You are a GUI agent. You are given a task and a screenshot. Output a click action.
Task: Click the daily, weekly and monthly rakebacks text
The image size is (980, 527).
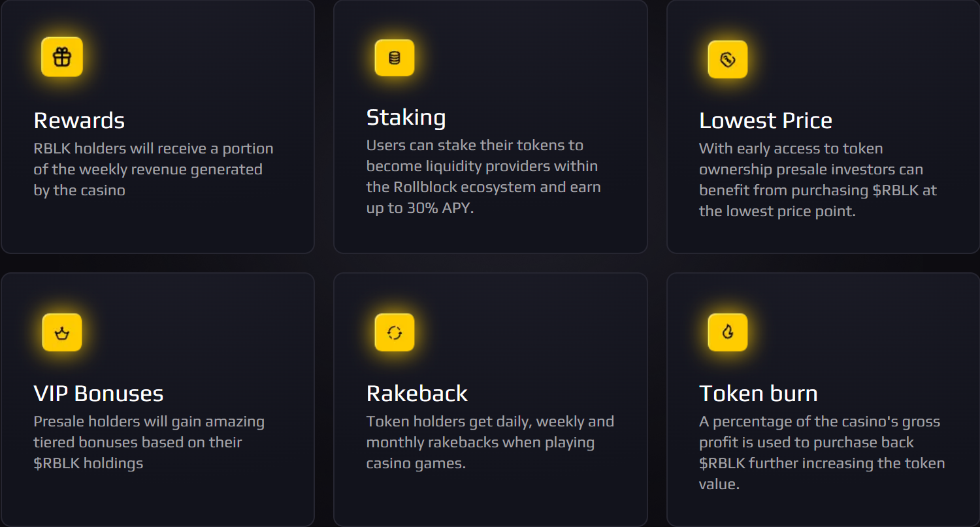pyautogui.click(x=490, y=442)
